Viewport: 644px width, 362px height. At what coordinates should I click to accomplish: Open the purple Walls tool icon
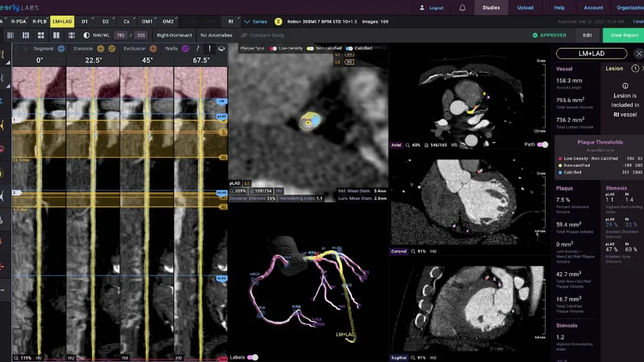coord(185,48)
